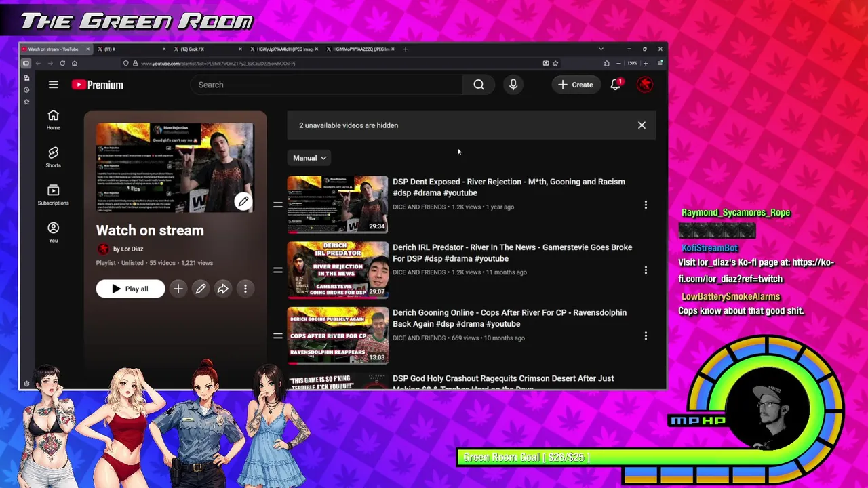
Task: Click the playlist cover image
Action: point(175,167)
